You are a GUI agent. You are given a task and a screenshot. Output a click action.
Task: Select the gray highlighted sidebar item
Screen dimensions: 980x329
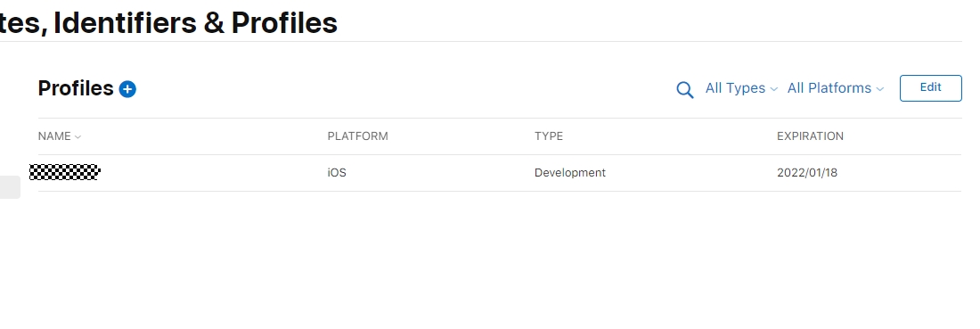(10, 187)
